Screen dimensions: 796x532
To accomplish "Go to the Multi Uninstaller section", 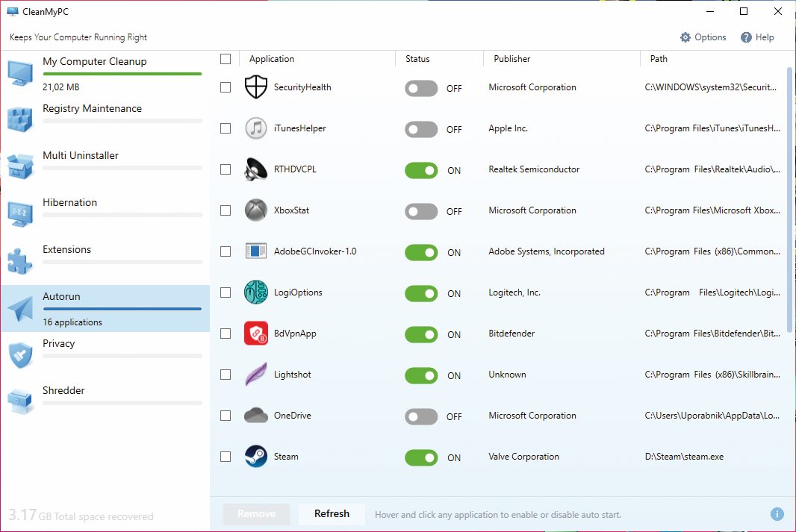I will click(105, 167).
